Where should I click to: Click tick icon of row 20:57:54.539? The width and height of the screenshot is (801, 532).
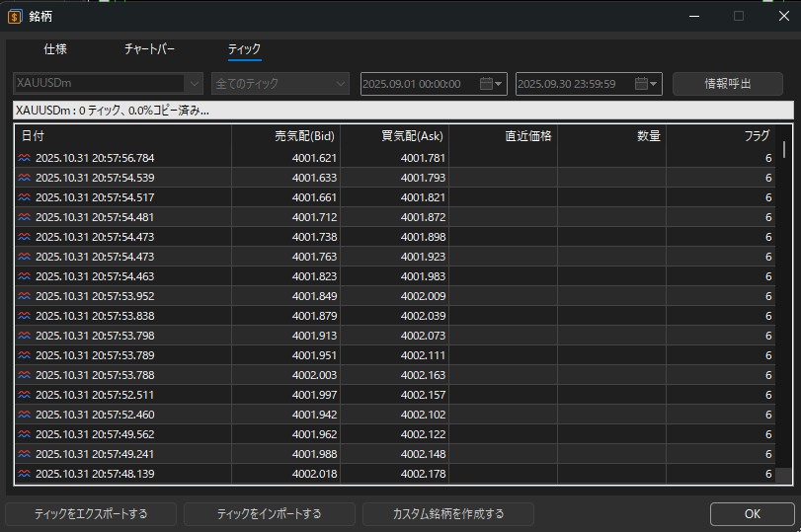(x=24, y=178)
